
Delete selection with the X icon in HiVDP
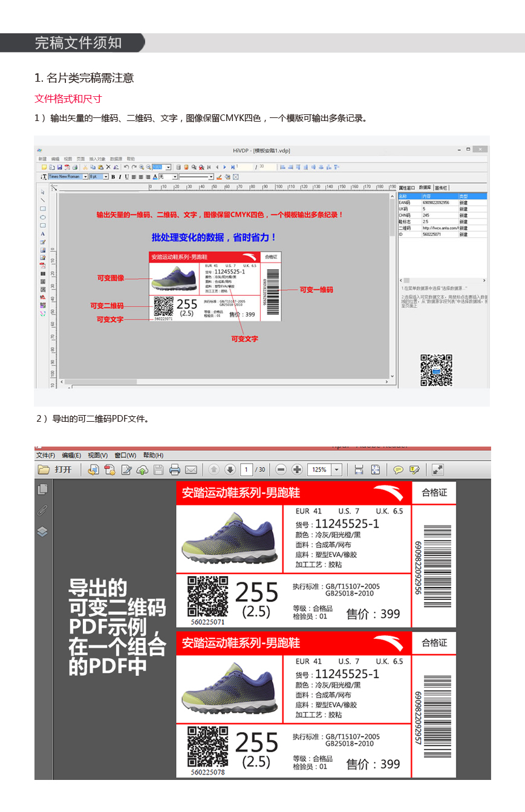pos(108,167)
